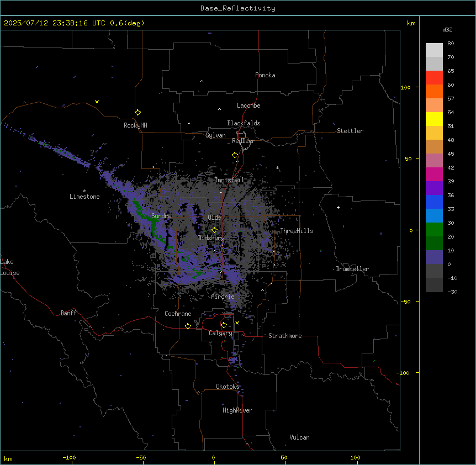Click the yellow diamond marker above Calgary label
476x465 pixels.
[224, 325]
